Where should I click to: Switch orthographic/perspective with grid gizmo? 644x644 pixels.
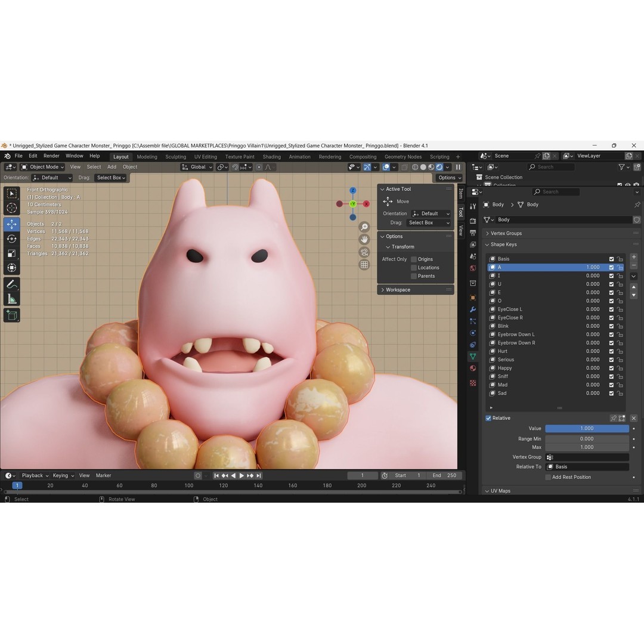[x=364, y=265]
